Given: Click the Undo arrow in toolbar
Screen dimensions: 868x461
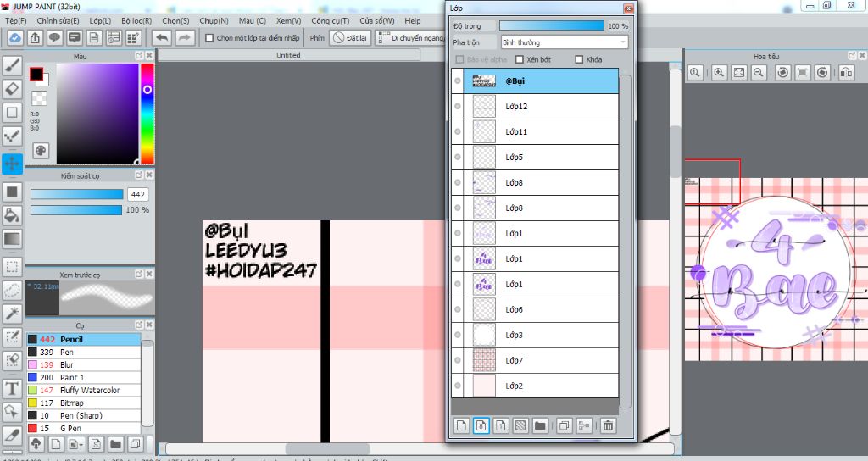Looking at the screenshot, I should pyautogui.click(x=162, y=37).
